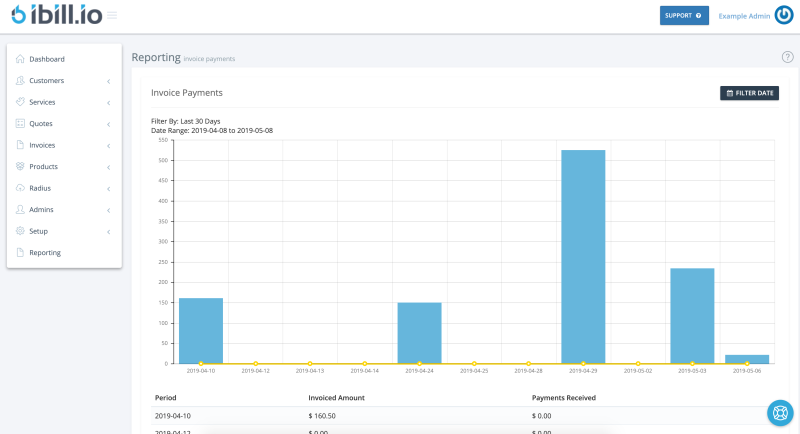Image resolution: width=800 pixels, height=434 pixels.
Task: Click the Example Admin link
Action: coord(744,16)
